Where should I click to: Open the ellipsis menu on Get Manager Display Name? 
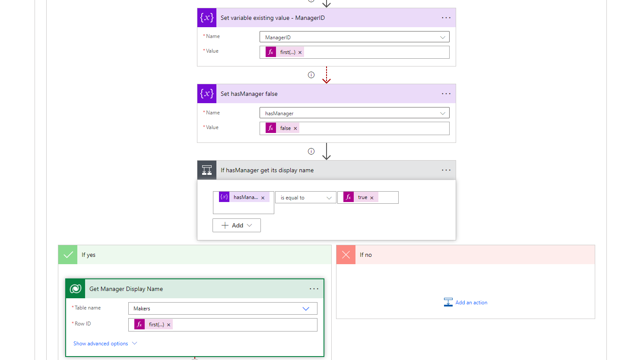click(314, 288)
